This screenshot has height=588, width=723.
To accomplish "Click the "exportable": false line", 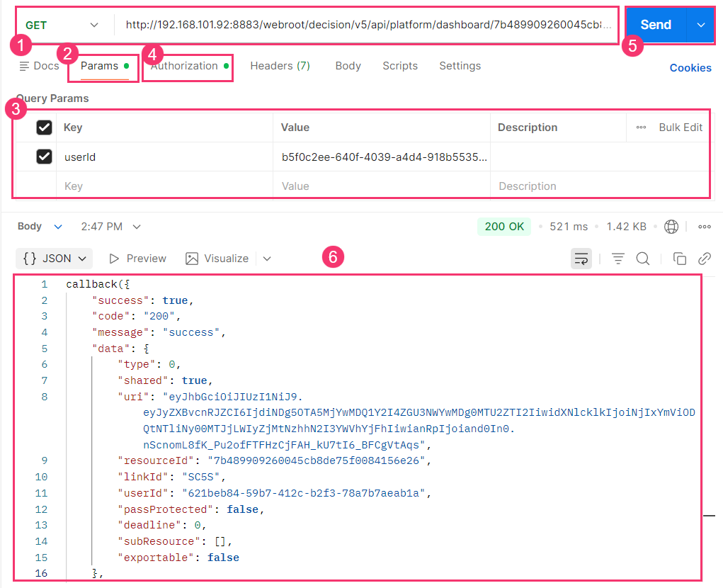I will (x=178, y=557).
